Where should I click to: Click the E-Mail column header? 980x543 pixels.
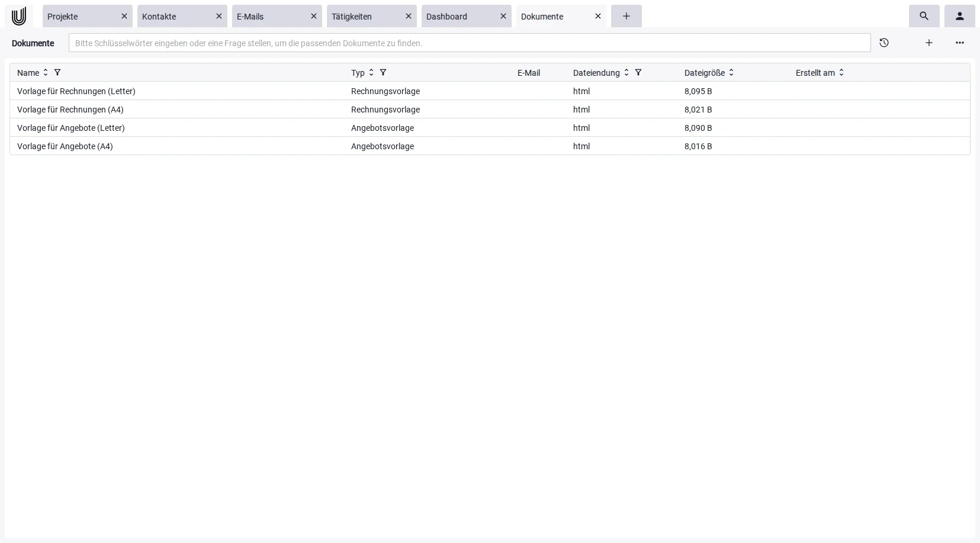[x=529, y=73]
